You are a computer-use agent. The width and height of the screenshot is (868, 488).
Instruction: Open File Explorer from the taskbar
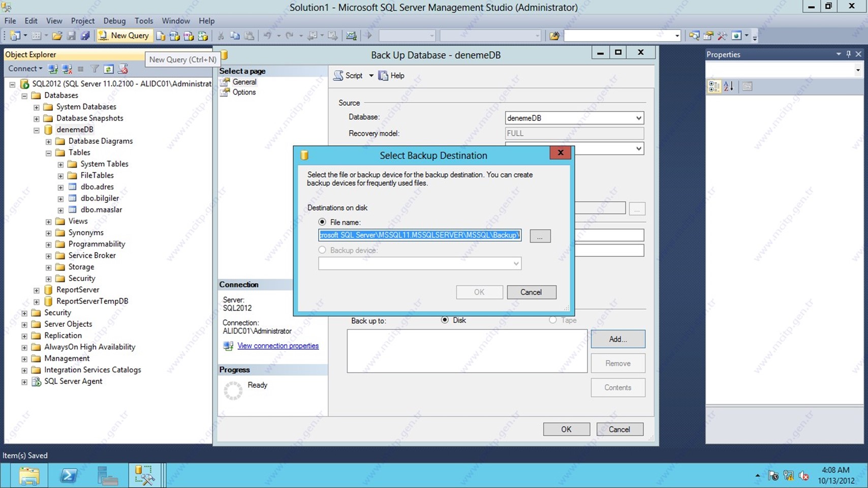[x=29, y=476]
